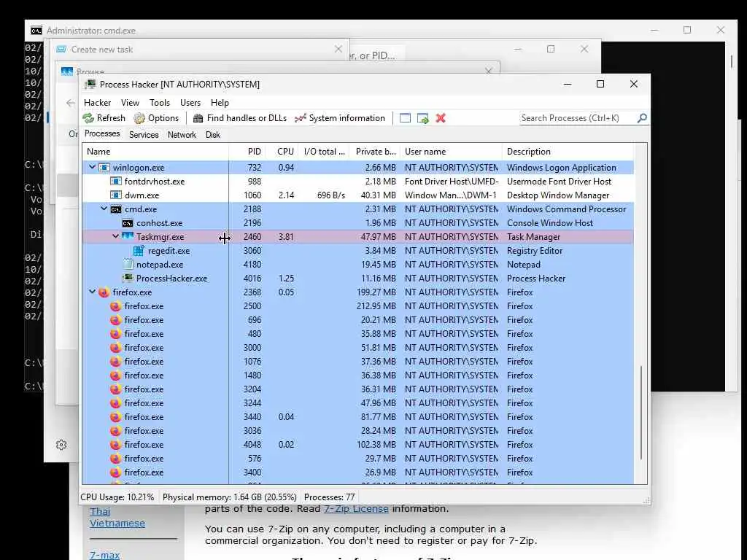Click the Processes: 77 status entry
The width and height of the screenshot is (747, 560).
(x=329, y=497)
